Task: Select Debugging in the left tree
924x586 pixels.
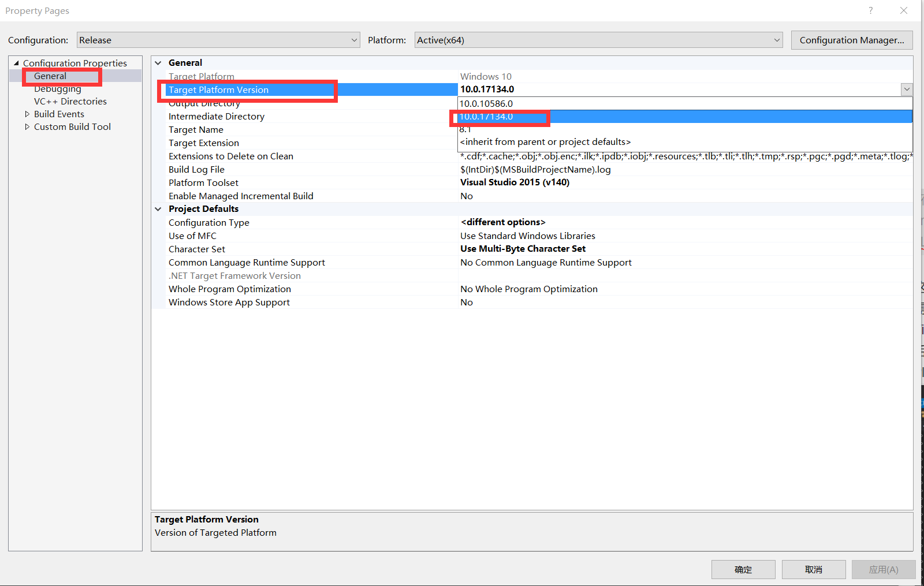Action: tap(57, 88)
